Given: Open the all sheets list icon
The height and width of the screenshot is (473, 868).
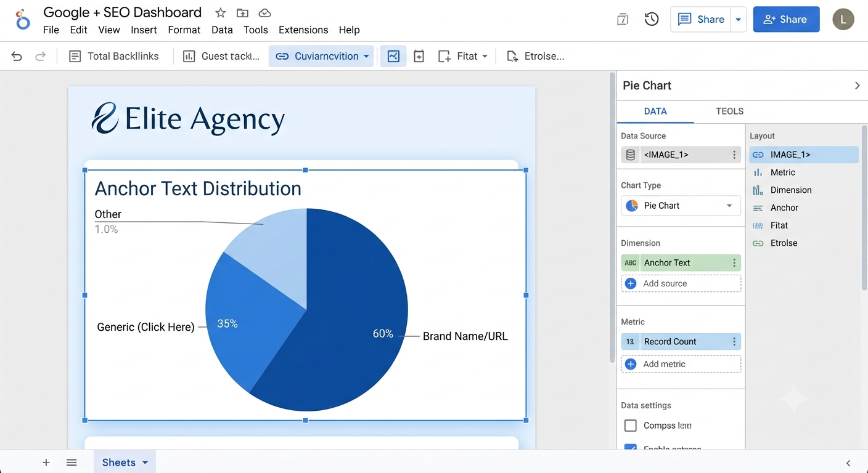Looking at the screenshot, I should coord(72,463).
